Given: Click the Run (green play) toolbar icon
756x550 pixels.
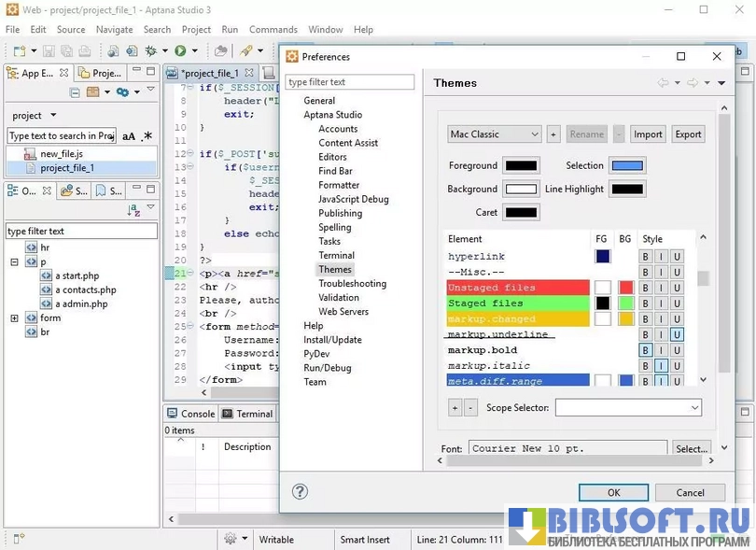Looking at the screenshot, I should pyautogui.click(x=179, y=50).
